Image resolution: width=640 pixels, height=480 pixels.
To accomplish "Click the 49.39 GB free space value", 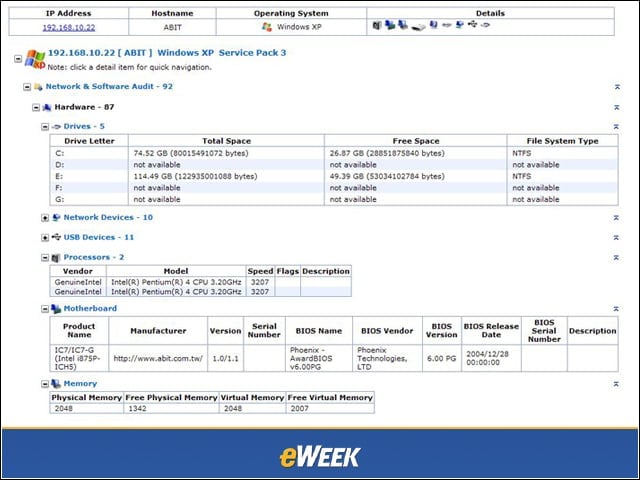I will tap(387, 176).
